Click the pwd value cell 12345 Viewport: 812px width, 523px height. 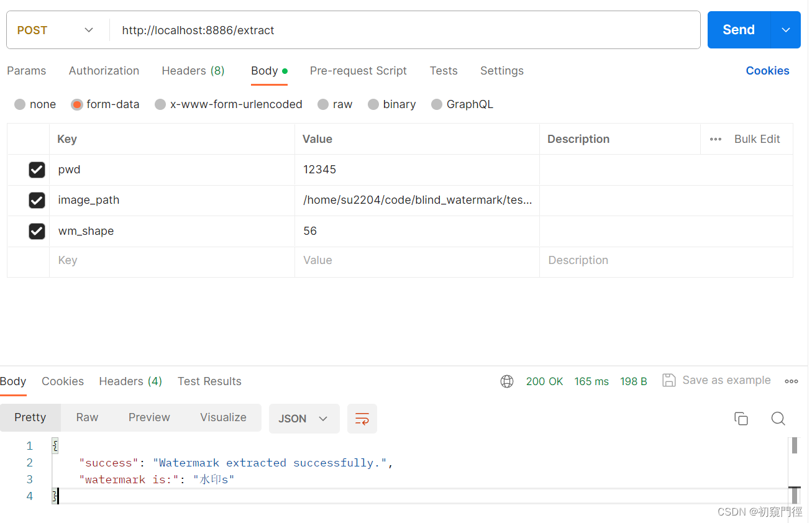[417, 170]
